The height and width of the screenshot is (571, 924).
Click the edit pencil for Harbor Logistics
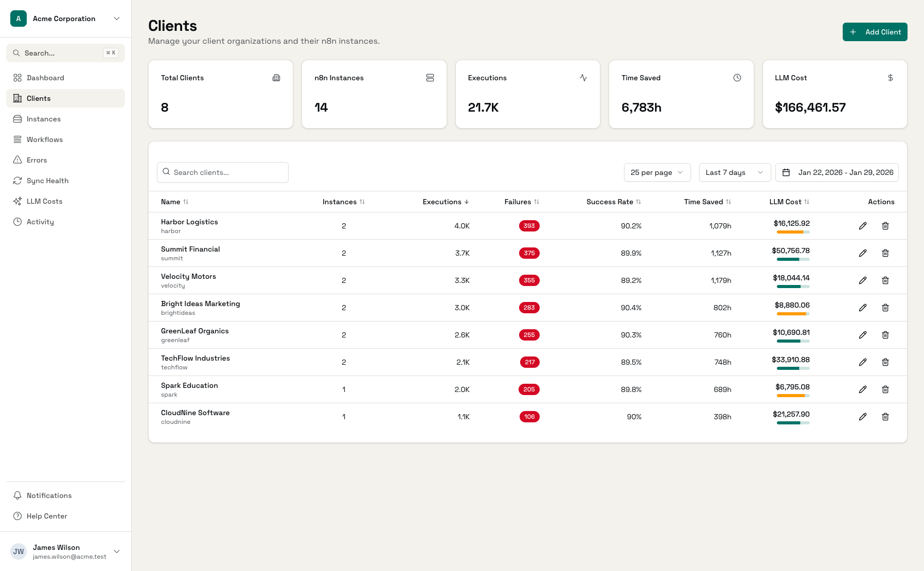(x=863, y=226)
